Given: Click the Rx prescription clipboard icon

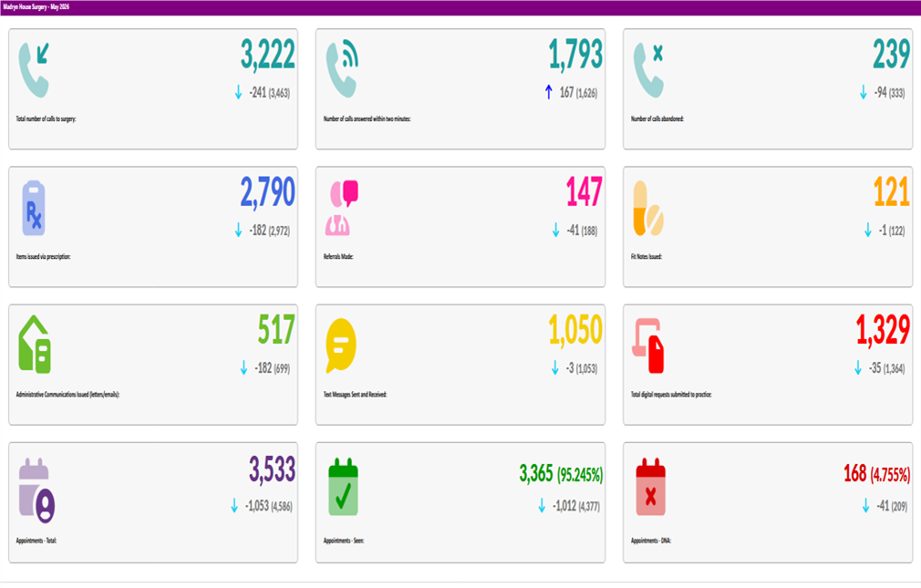Looking at the screenshot, I should pos(34,209).
